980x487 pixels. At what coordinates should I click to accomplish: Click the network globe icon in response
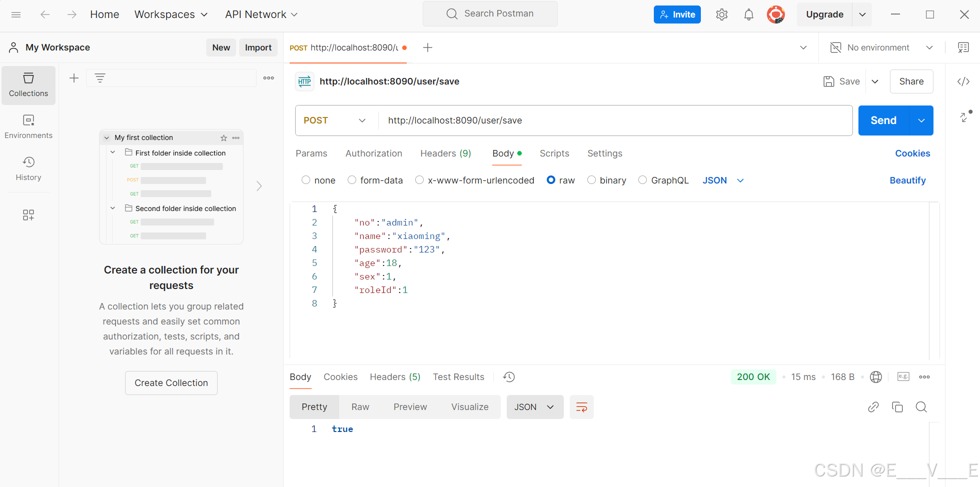tap(876, 377)
